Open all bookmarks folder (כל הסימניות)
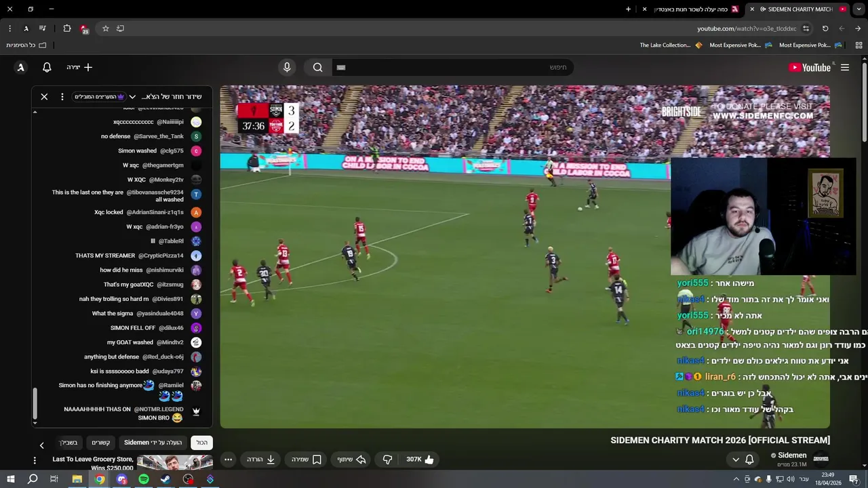Screen dimensions: 868x488 pyautogui.click(x=26, y=45)
